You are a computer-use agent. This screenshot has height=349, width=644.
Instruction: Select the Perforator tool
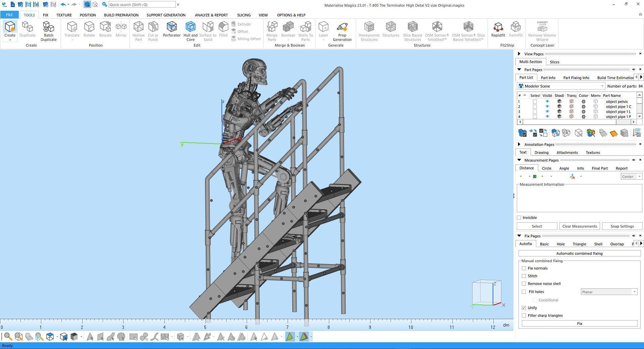(x=171, y=29)
